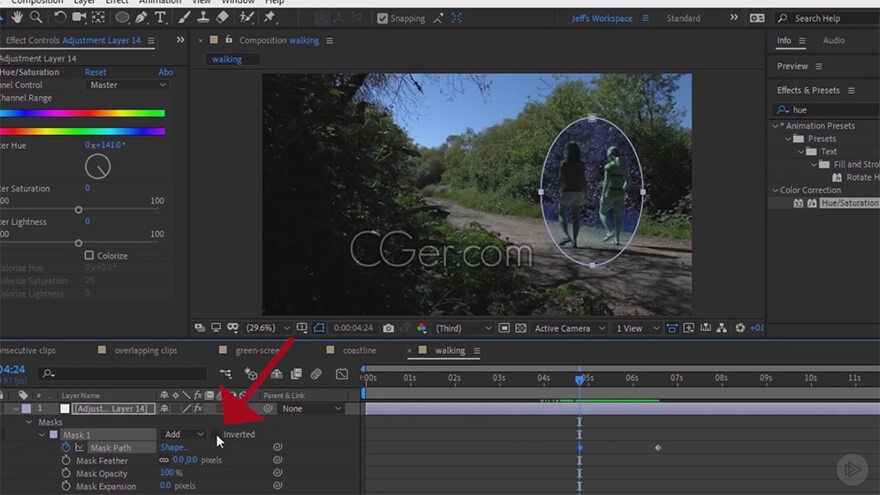Select the Puppet Pin tool
The image size is (880, 495).
[x=269, y=18]
